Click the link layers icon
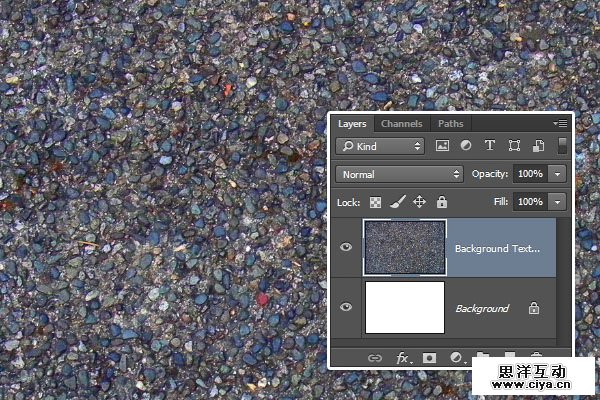The width and height of the screenshot is (600, 400). [x=375, y=357]
